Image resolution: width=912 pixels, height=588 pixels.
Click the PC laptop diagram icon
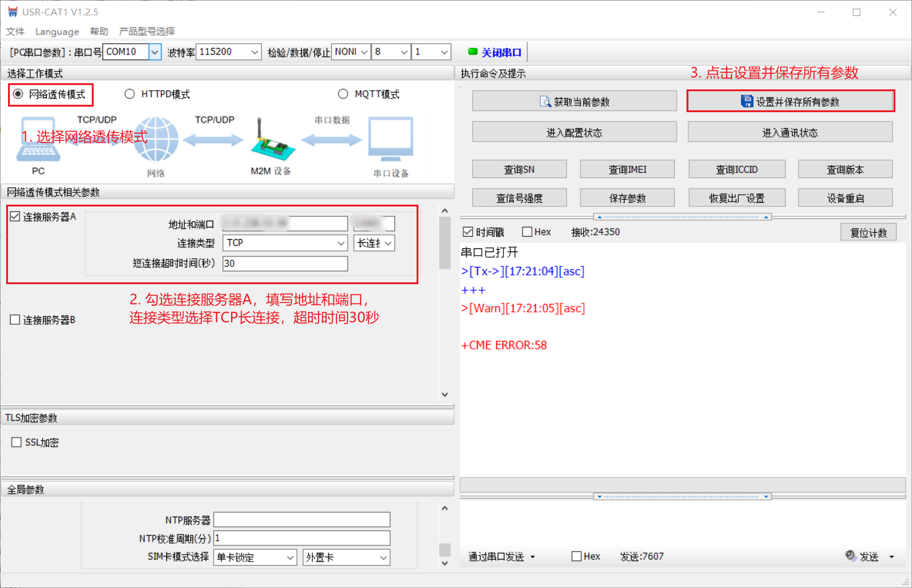38,139
